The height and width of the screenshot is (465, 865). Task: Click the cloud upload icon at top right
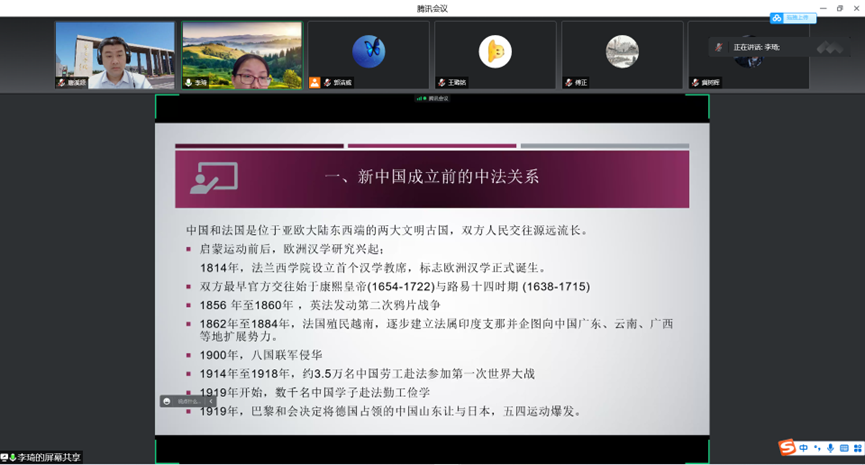tap(777, 18)
